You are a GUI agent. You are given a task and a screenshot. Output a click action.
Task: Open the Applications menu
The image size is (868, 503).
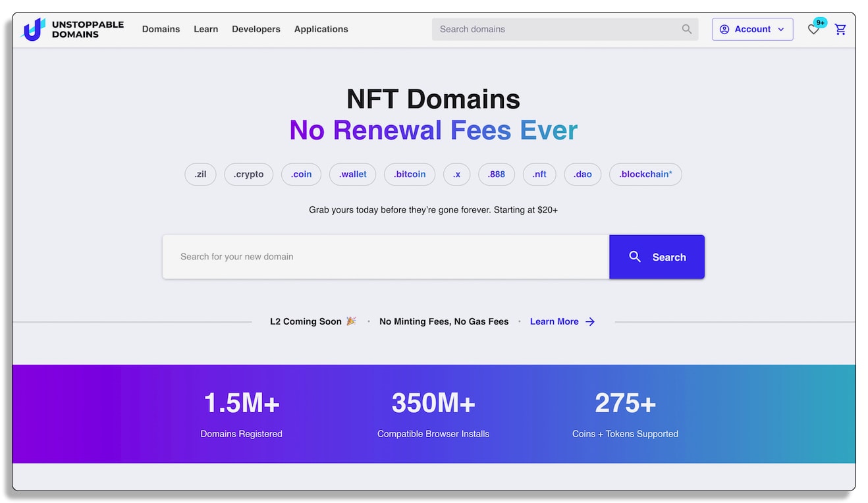pos(321,29)
